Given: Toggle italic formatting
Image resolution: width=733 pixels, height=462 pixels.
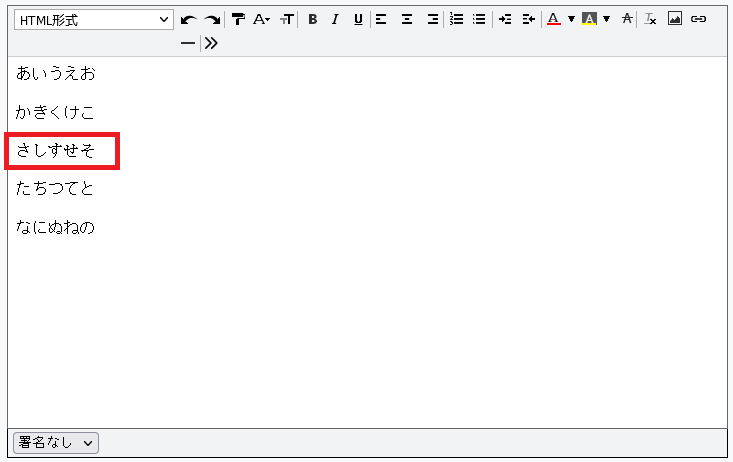Looking at the screenshot, I should (335, 19).
